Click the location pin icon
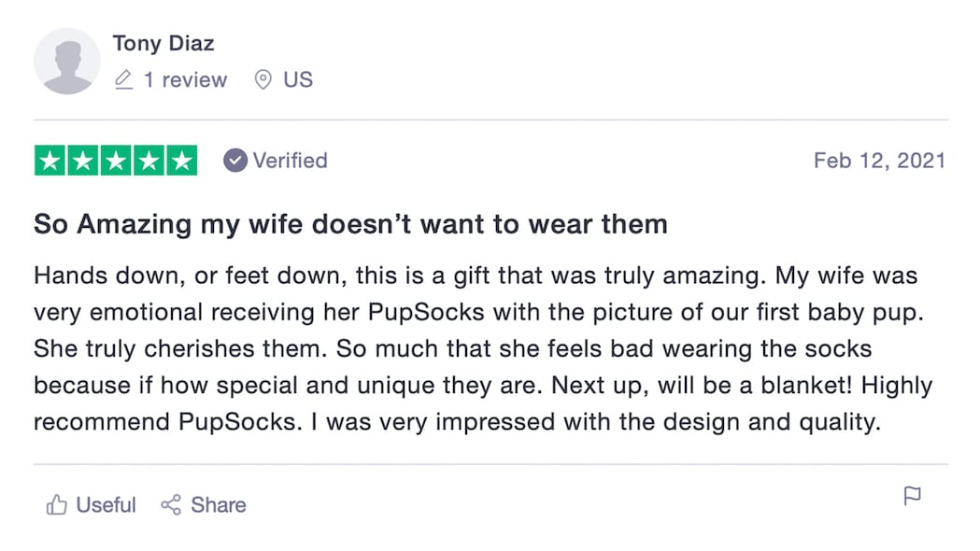 click(263, 80)
